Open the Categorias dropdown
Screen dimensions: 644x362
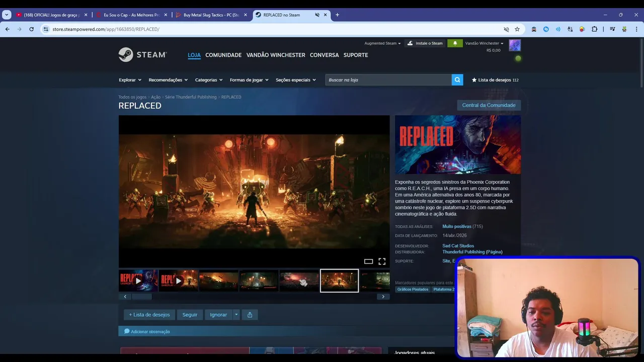[x=209, y=80]
